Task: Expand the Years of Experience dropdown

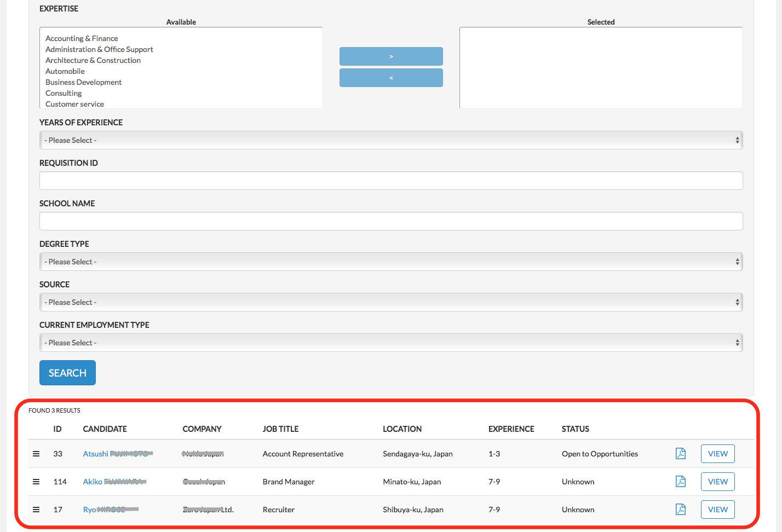Action: (390, 141)
